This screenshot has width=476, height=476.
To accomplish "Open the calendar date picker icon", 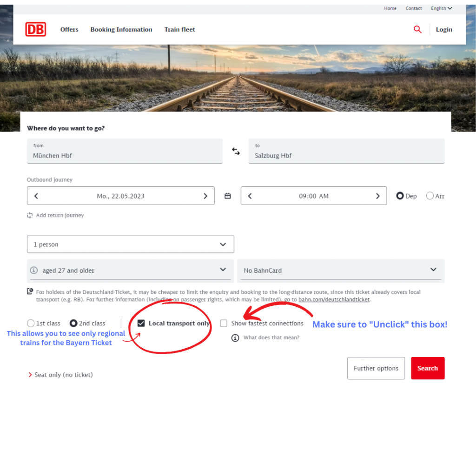I will (x=227, y=196).
